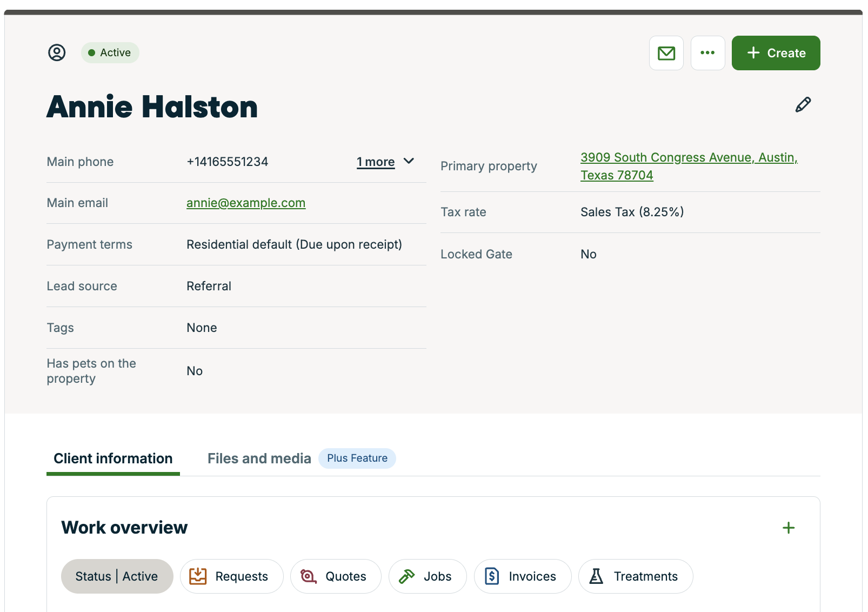Click the Plus Feature badge
Image resolution: width=868 pixels, height=612 pixels.
[x=357, y=458]
